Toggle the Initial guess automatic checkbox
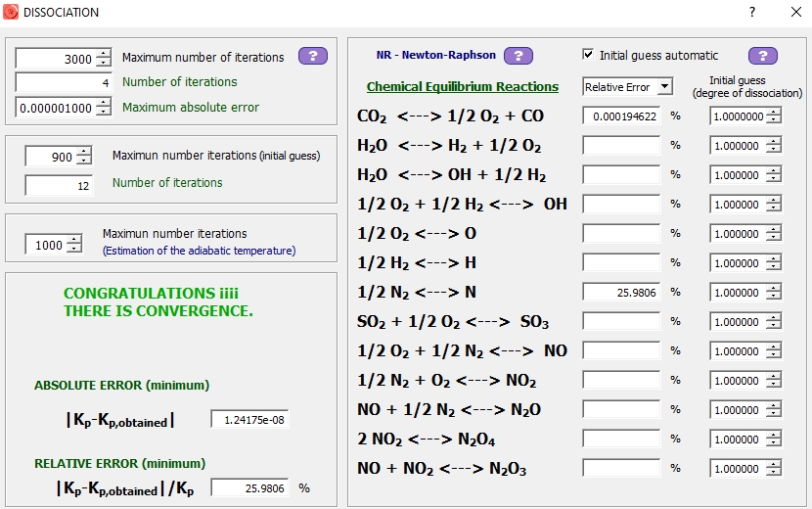Screen dimensions: 812x509 pyautogui.click(x=588, y=55)
